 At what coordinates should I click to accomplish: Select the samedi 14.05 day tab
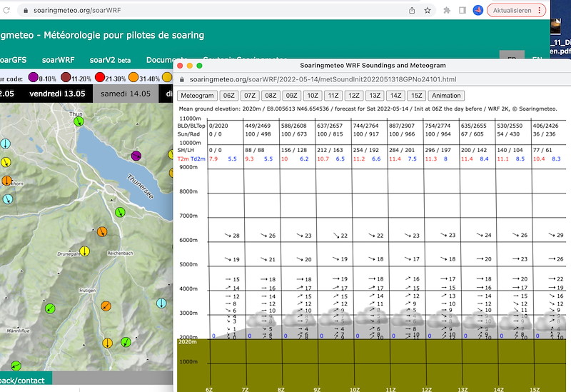tap(126, 94)
